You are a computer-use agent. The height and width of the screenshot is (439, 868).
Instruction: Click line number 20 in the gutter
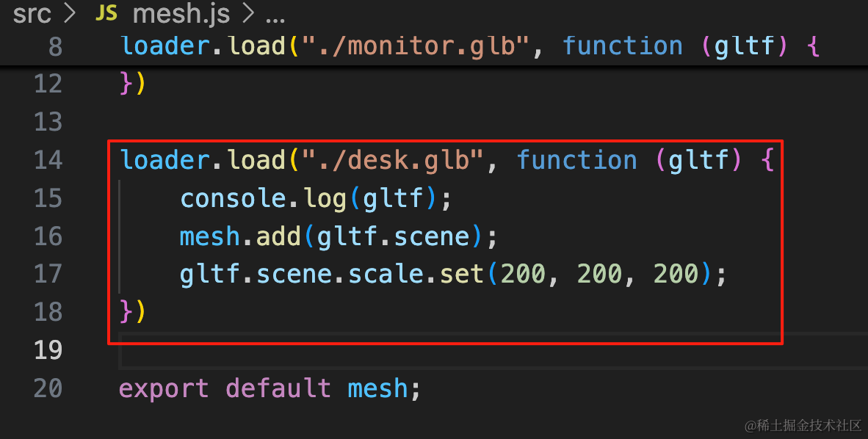[x=48, y=388]
